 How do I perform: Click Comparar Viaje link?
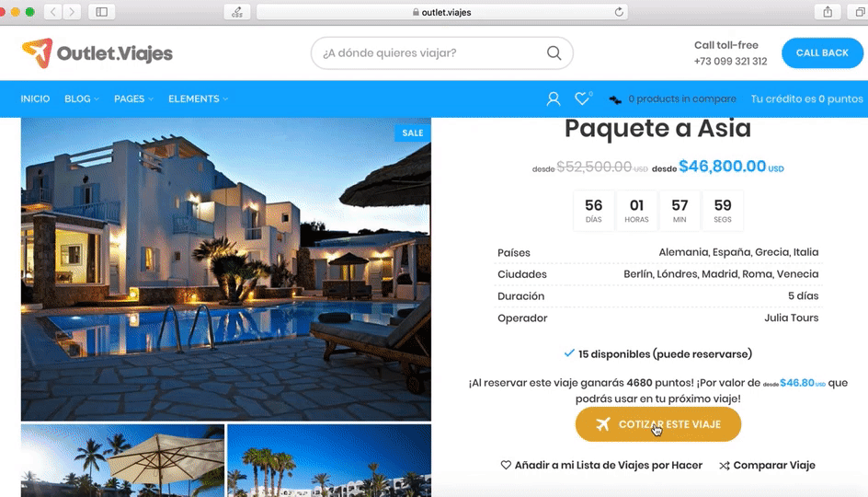click(x=767, y=466)
